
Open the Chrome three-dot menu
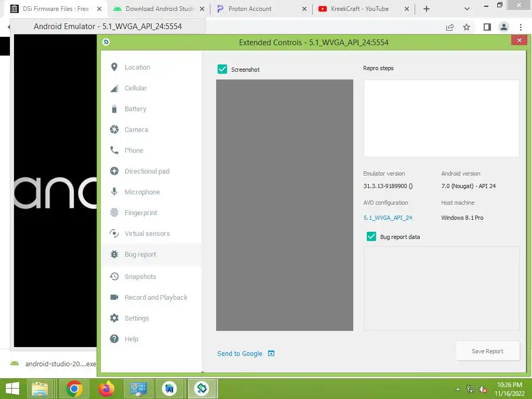point(521,27)
